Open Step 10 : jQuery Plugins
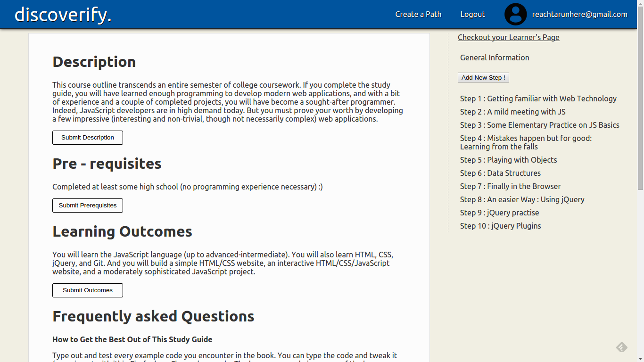Viewport: 644px width, 362px height. click(x=501, y=226)
